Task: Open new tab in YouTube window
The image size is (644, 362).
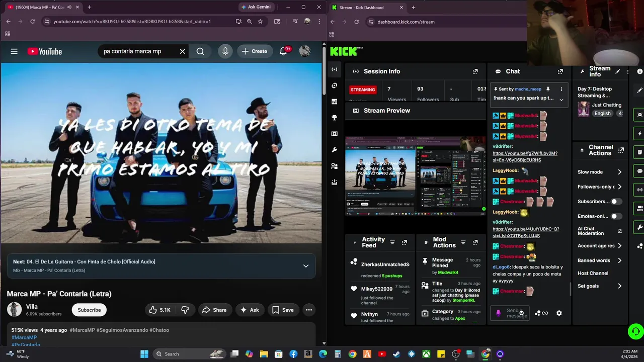Action: coord(89,7)
